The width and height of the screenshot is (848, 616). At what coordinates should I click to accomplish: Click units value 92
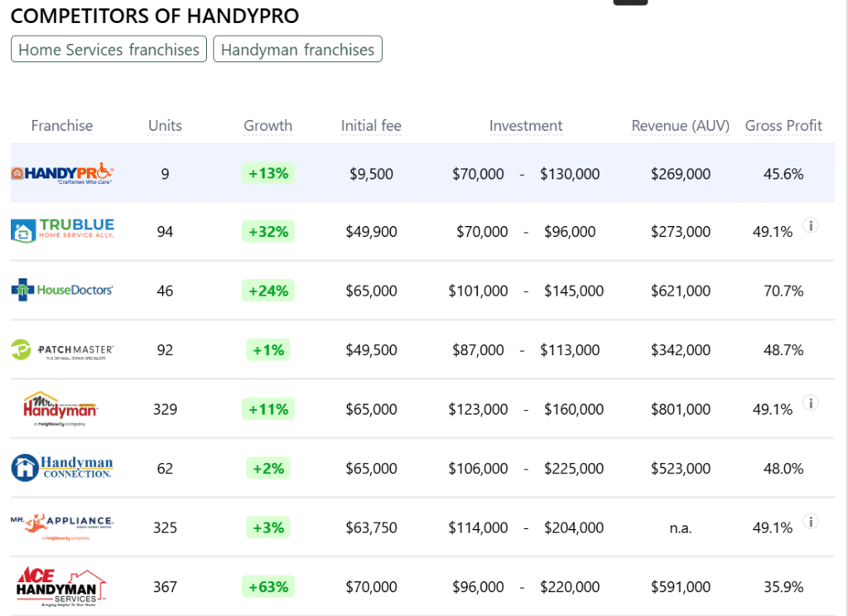click(x=165, y=350)
